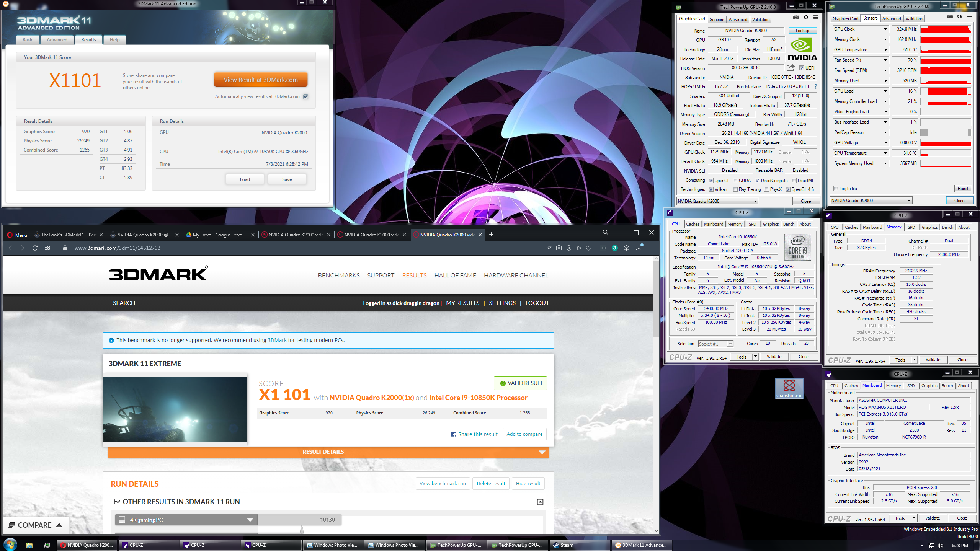Click volume icon in system tray
Viewport: 980px width, 551px height.
941,546
